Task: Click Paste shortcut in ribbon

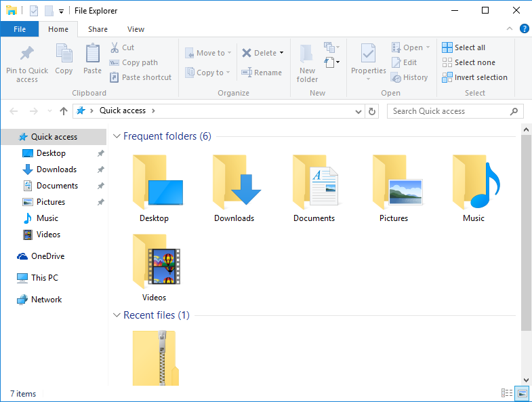Action: tap(140, 77)
